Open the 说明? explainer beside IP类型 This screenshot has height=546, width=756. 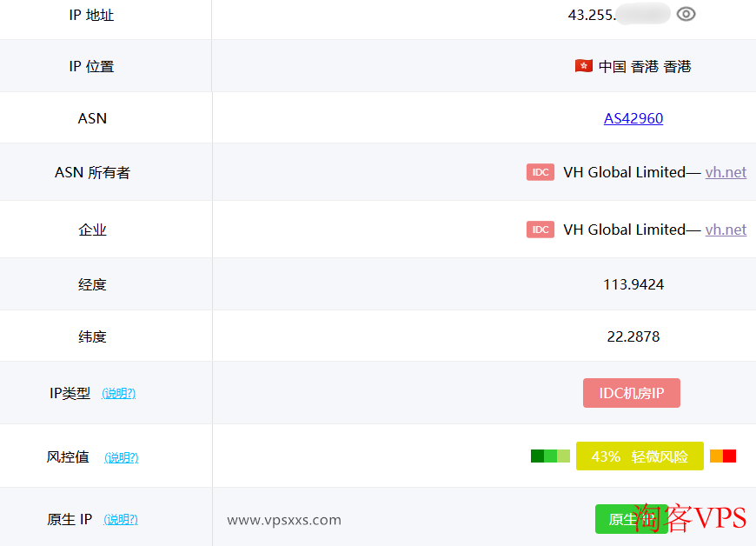[x=118, y=393]
